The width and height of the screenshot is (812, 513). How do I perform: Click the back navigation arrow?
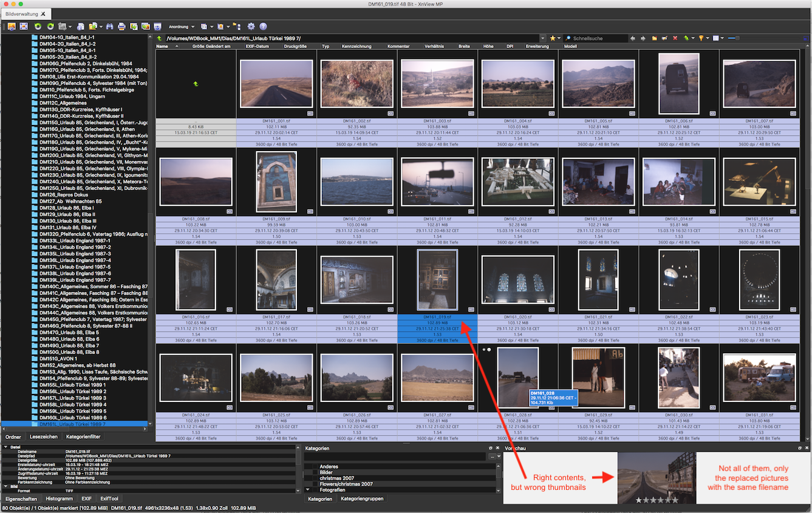click(x=633, y=38)
